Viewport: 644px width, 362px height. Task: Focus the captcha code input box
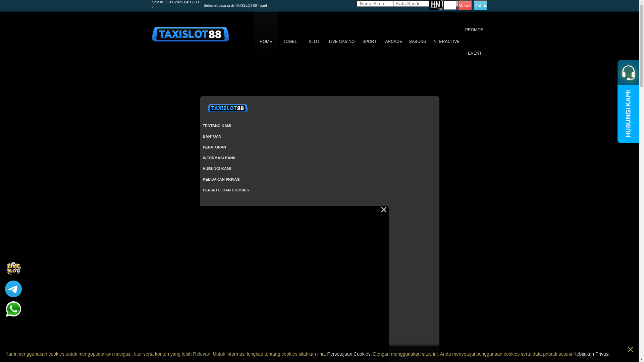(450, 5)
